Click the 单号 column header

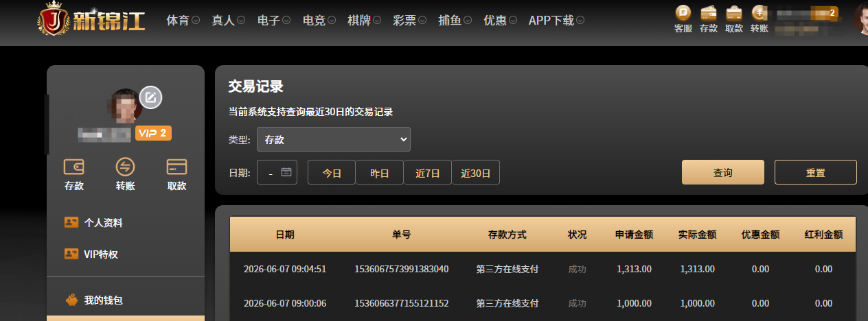(x=402, y=235)
